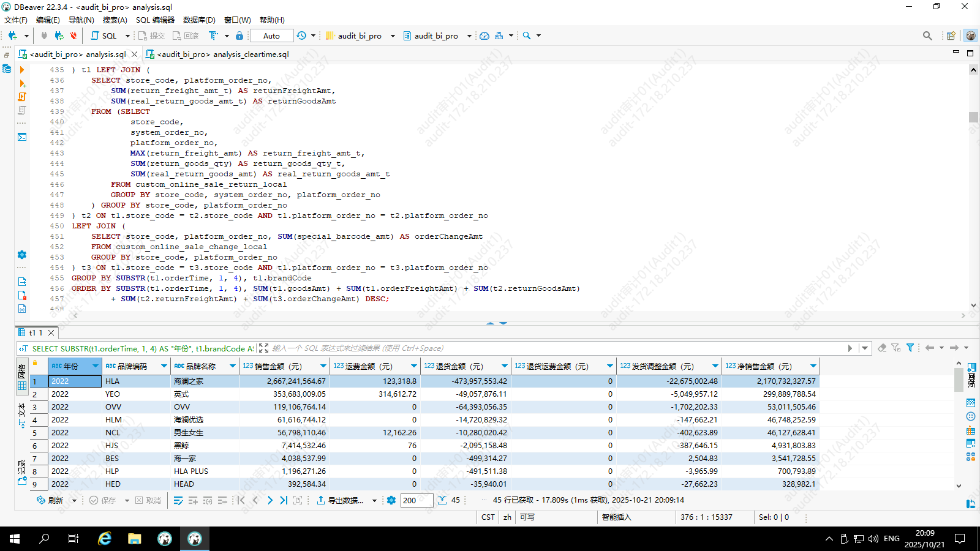Click the new database connection plug icon
This screenshot has height=551, width=980.
pyautogui.click(x=12, y=36)
